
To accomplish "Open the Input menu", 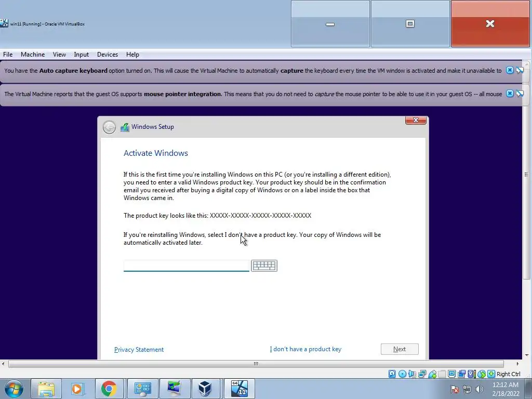I will [82, 54].
